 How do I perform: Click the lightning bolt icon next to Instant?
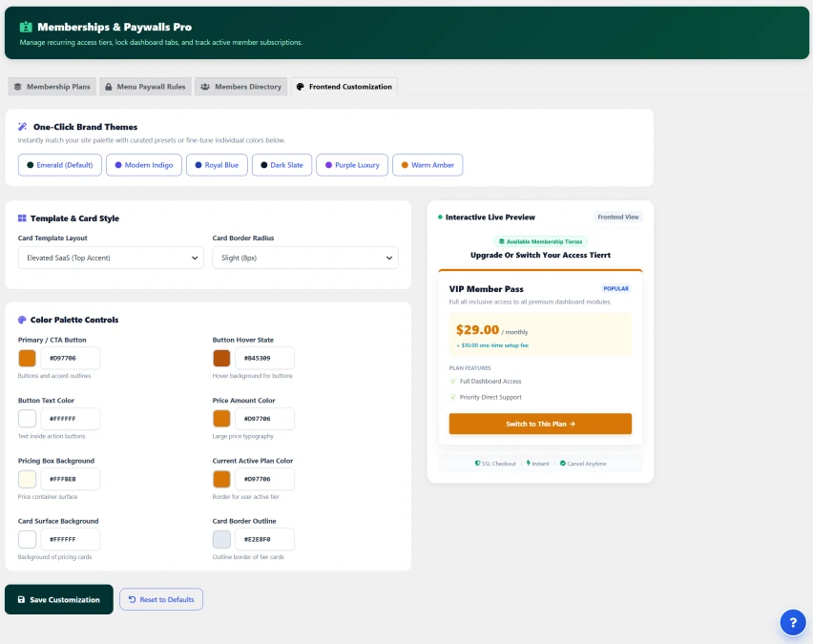[529, 463]
